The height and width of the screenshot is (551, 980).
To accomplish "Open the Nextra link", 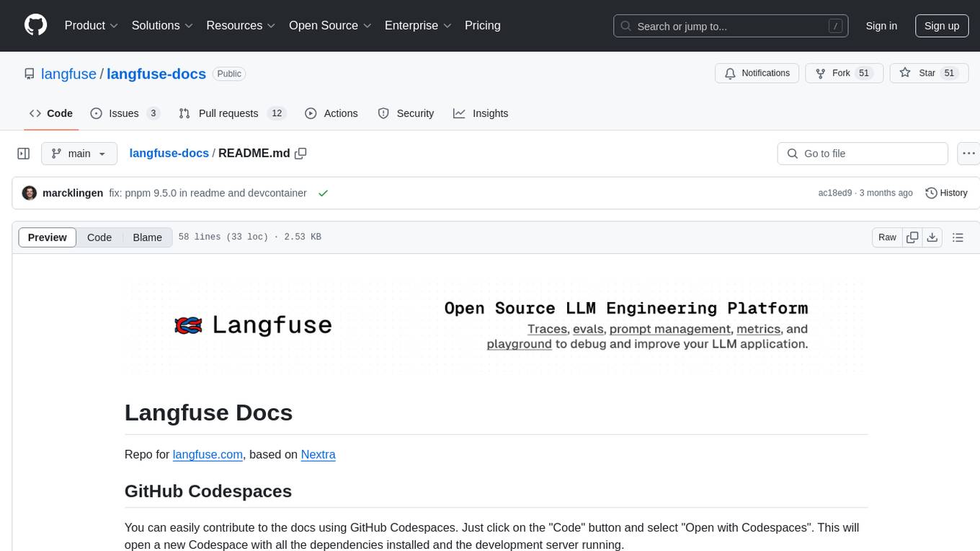I will (x=318, y=454).
